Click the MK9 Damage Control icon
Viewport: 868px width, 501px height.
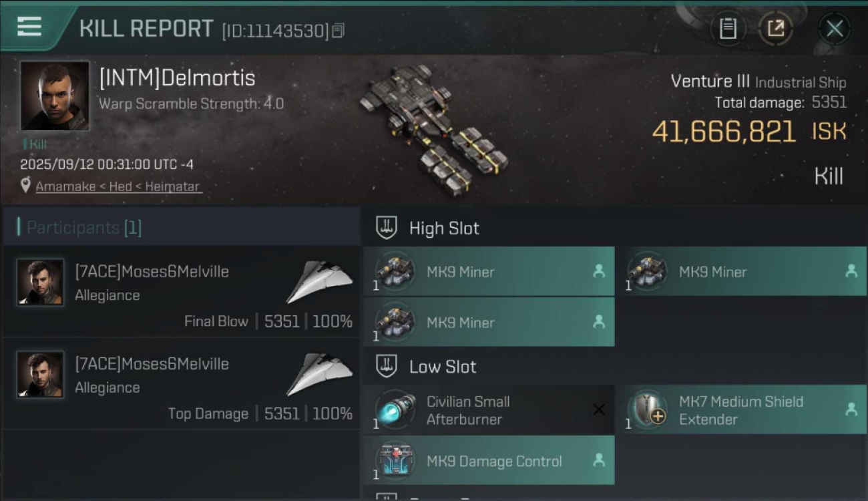(x=396, y=461)
